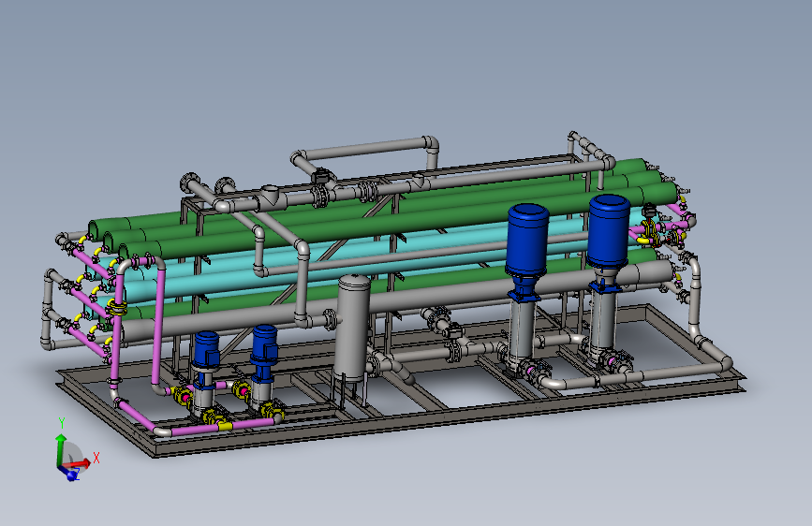Select the large blue pump motor left of the rightmost one
The height and width of the screenshot is (526, 812).
527,240
